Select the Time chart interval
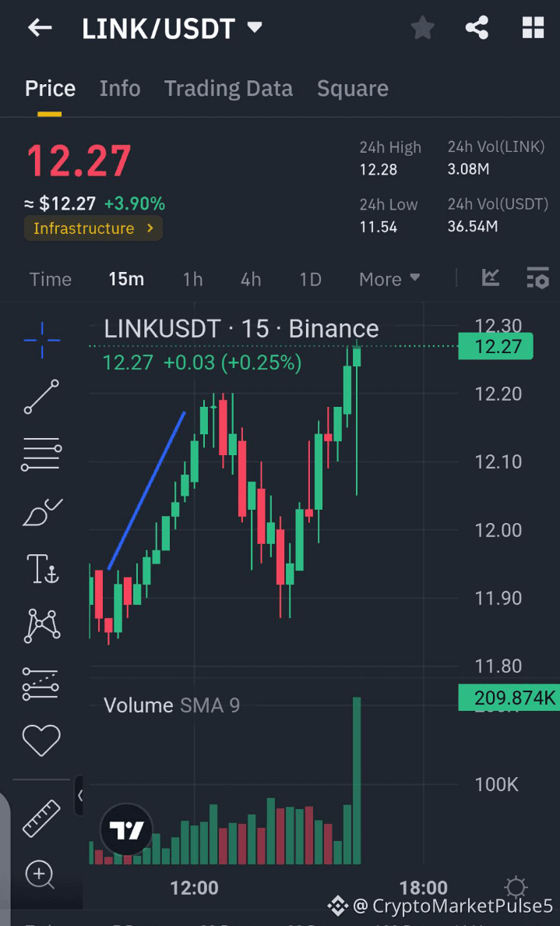This screenshot has height=926, width=560. [50, 279]
